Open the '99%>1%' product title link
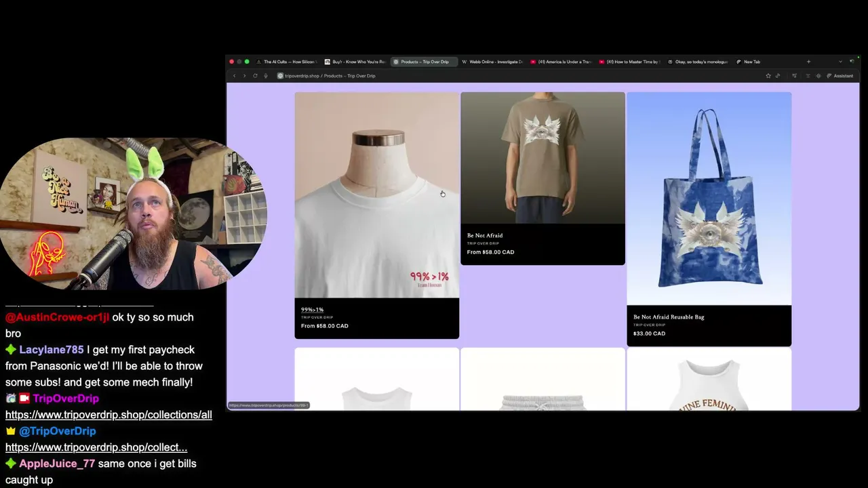Screen dimensions: 868x488 [312, 310]
